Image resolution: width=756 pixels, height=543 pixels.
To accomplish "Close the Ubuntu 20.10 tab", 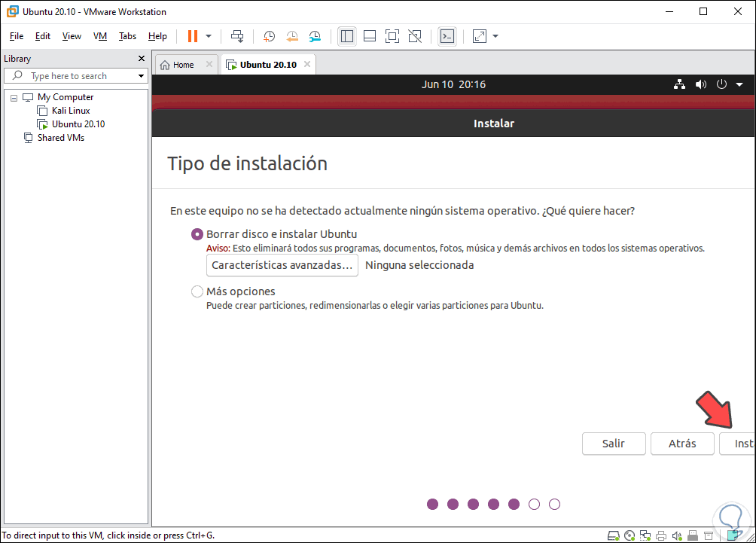I will [307, 64].
